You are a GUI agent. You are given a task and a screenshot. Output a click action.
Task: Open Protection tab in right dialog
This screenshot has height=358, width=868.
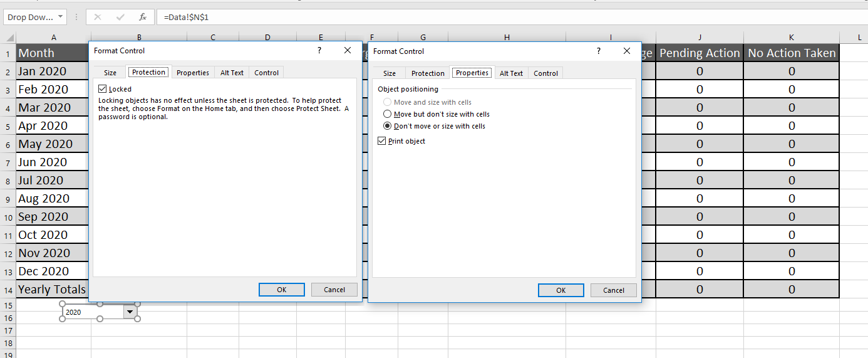coord(428,73)
